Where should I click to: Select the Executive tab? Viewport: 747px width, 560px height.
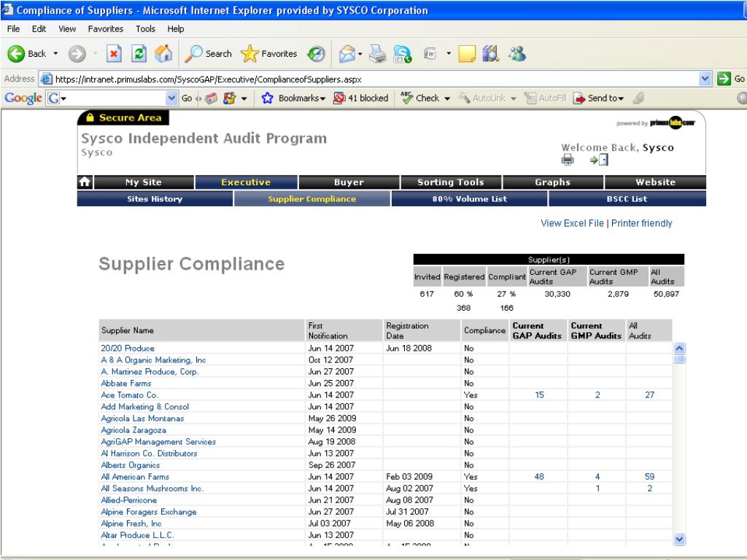click(246, 182)
